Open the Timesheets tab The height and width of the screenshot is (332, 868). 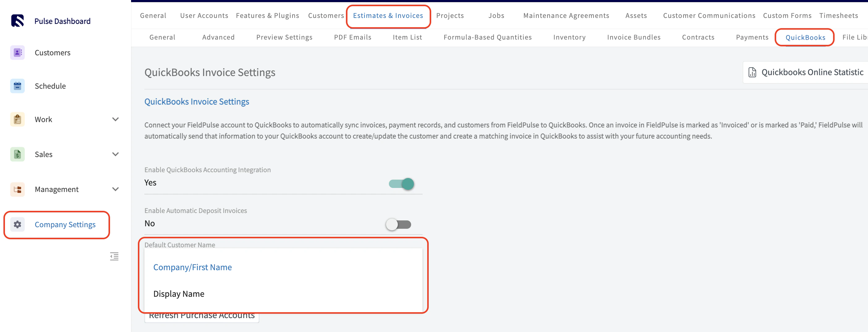point(839,15)
